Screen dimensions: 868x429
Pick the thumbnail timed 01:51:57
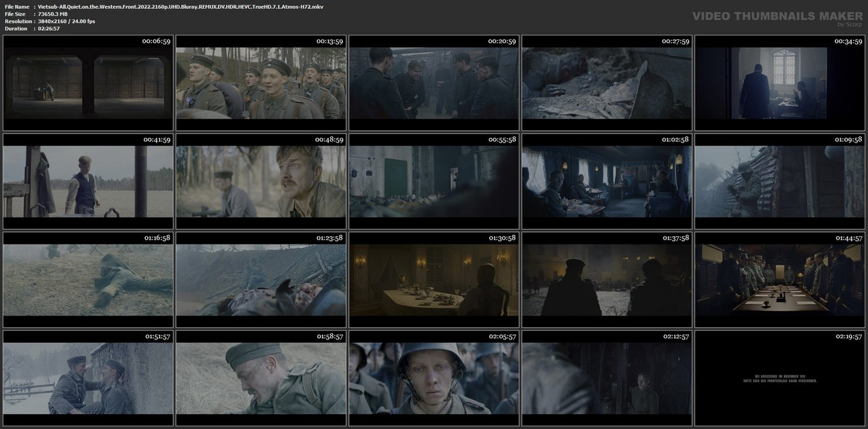pyautogui.click(x=88, y=378)
